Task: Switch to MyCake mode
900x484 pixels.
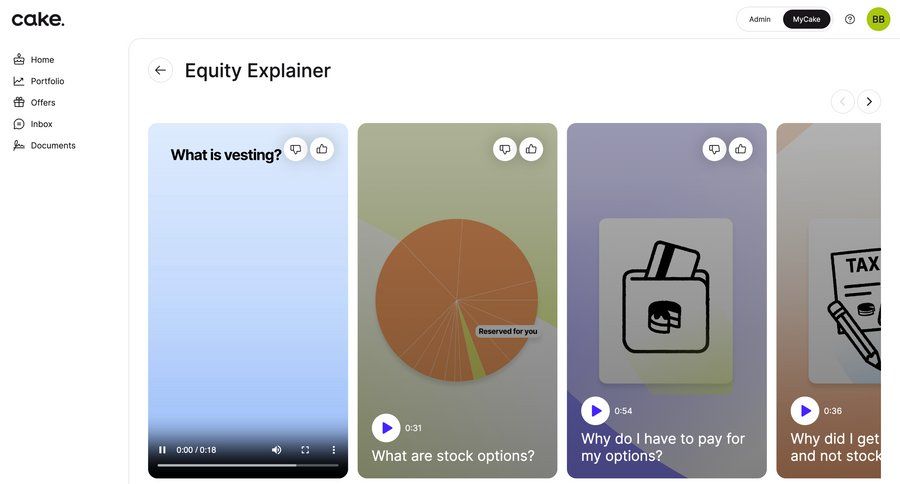Action: (806, 19)
